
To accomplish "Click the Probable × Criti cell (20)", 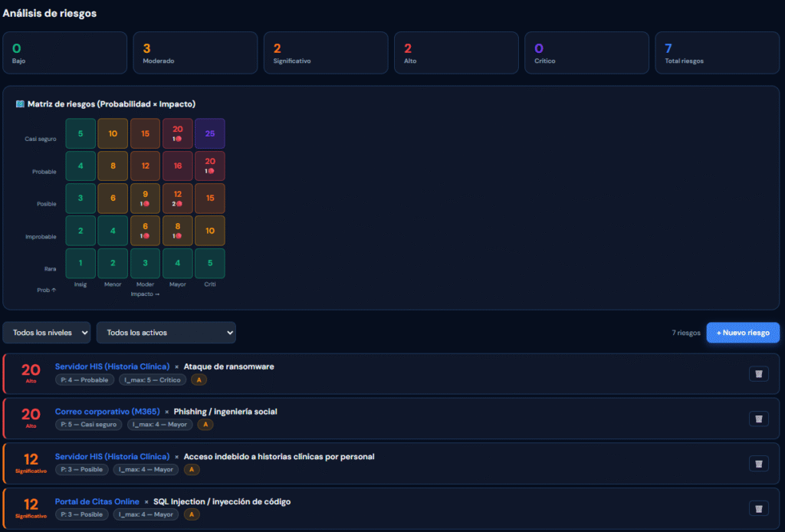I will pyautogui.click(x=210, y=166).
